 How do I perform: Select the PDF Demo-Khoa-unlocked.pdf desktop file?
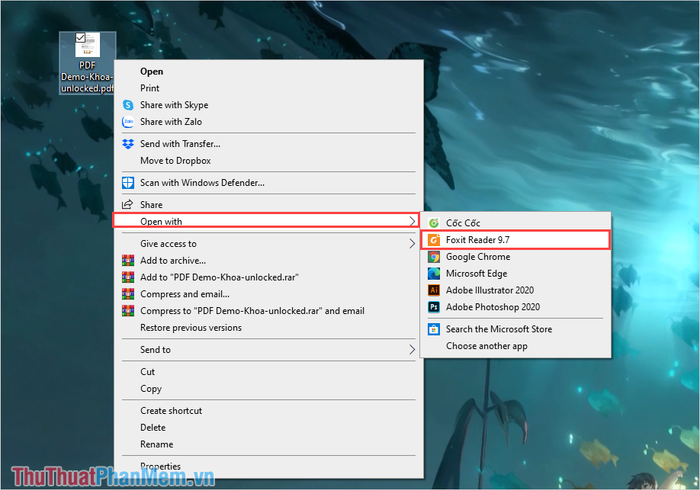coord(88,63)
